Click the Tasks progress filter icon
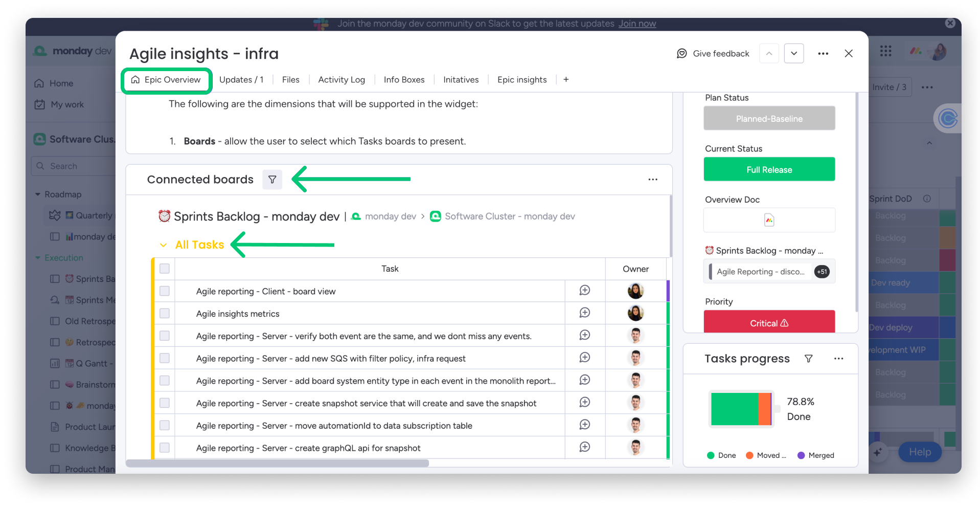The height and width of the screenshot is (507, 980). [x=809, y=359]
